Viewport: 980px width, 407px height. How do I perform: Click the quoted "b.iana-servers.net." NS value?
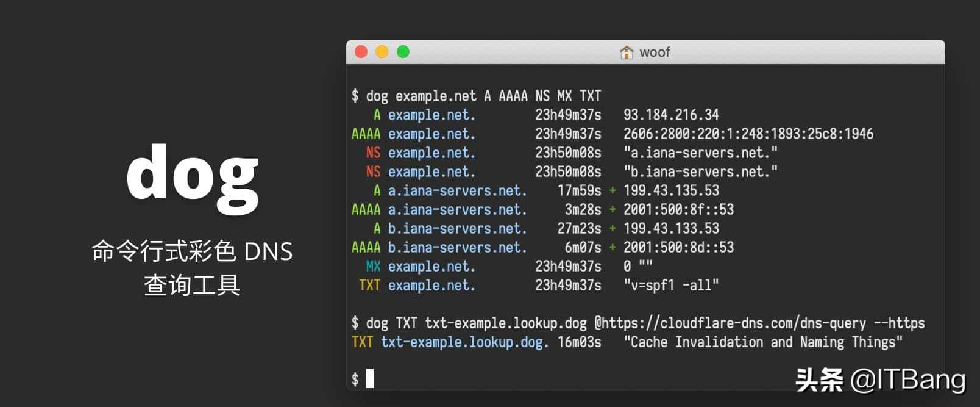pos(700,171)
